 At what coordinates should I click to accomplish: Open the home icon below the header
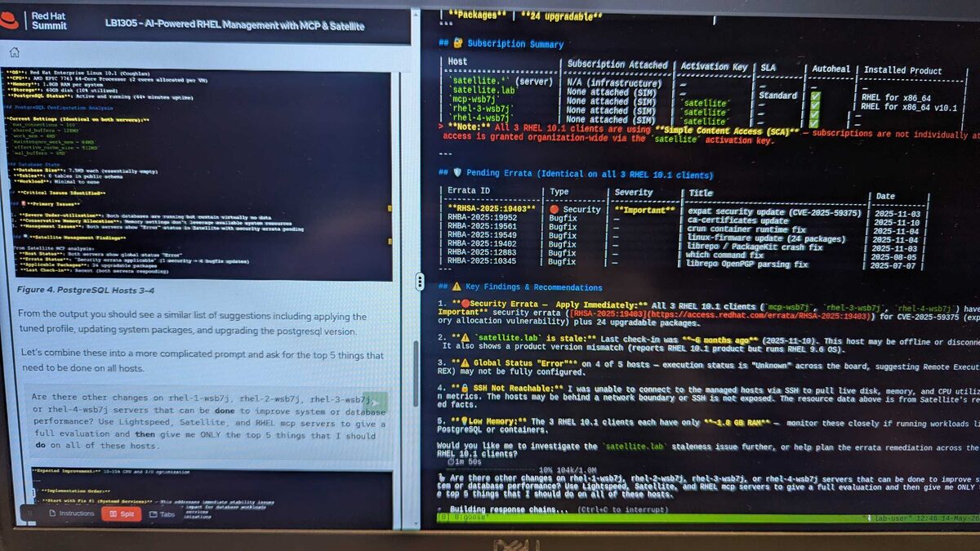[14, 51]
